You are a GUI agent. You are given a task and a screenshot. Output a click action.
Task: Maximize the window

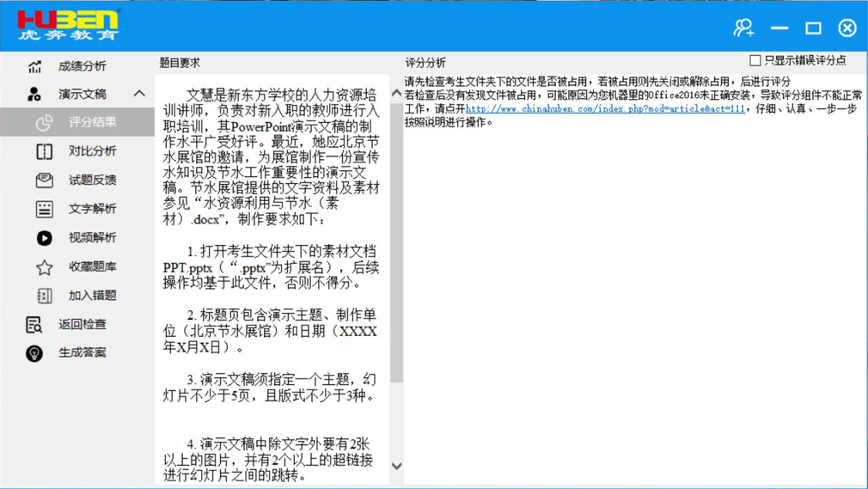[x=813, y=28]
